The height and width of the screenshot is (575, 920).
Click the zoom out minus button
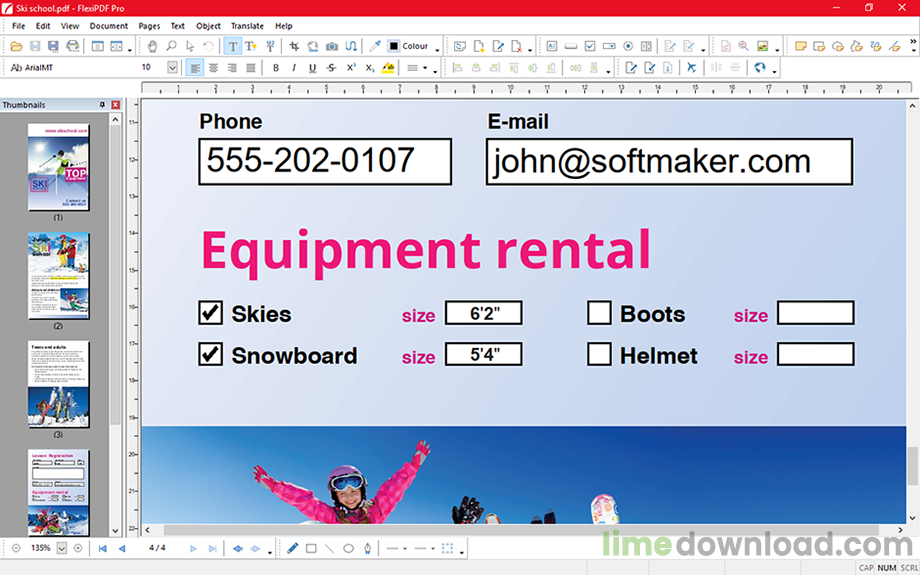16,549
